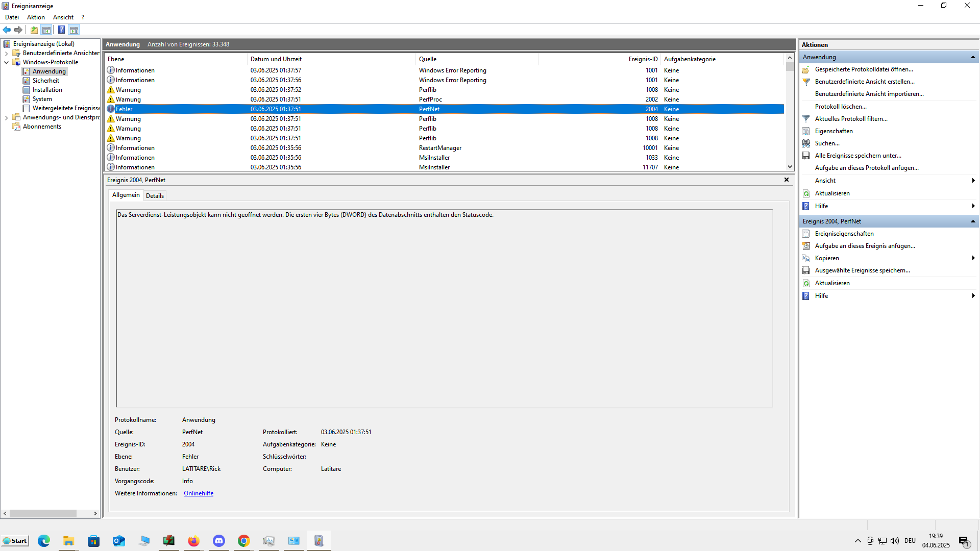The image size is (980, 551).
Task: Click the back arrow toolbar icon
Action: 7,30
